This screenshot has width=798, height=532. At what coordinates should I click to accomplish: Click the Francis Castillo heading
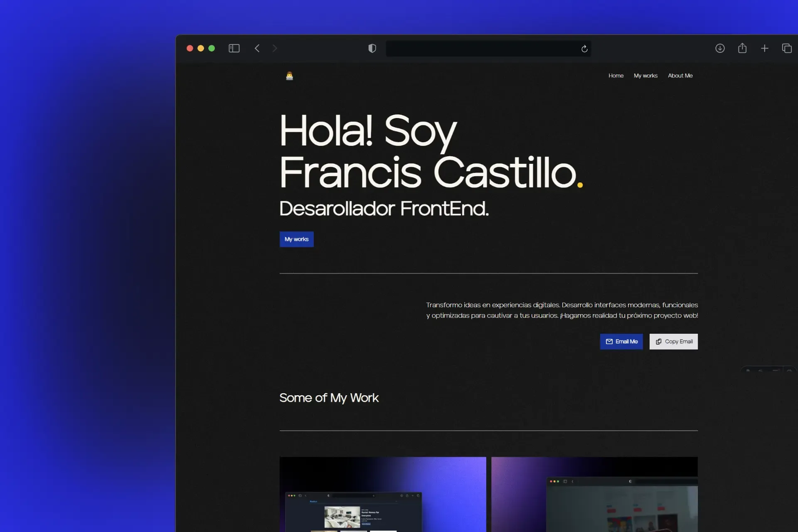(431, 172)
